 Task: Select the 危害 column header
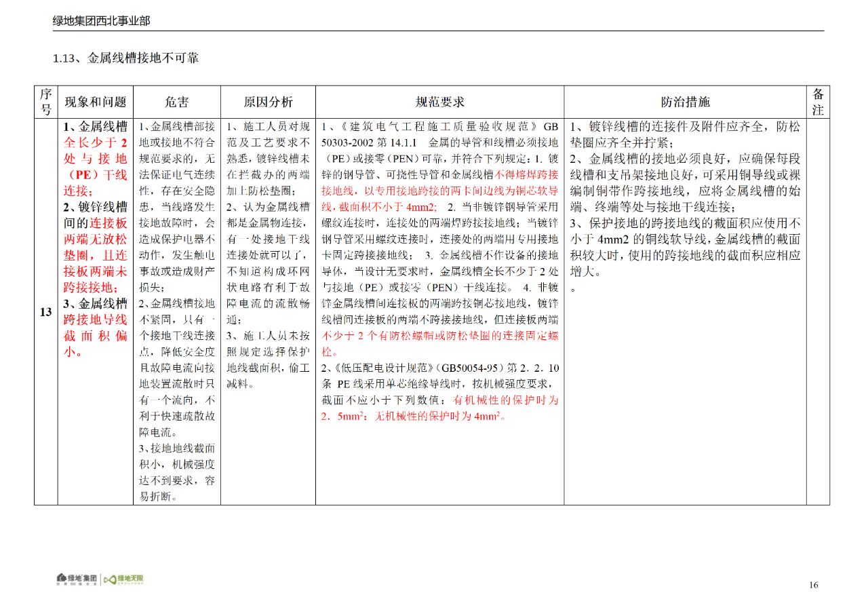pos(176,102)
